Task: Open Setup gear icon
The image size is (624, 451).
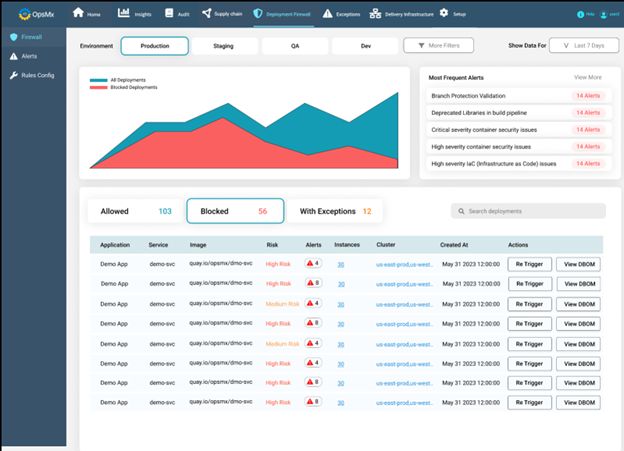Action: point(444,13)
